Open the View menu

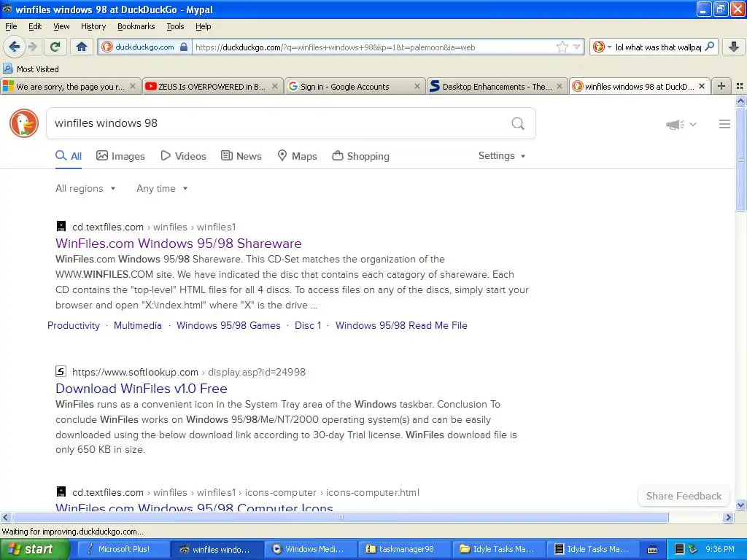click(x=61, y=26)
